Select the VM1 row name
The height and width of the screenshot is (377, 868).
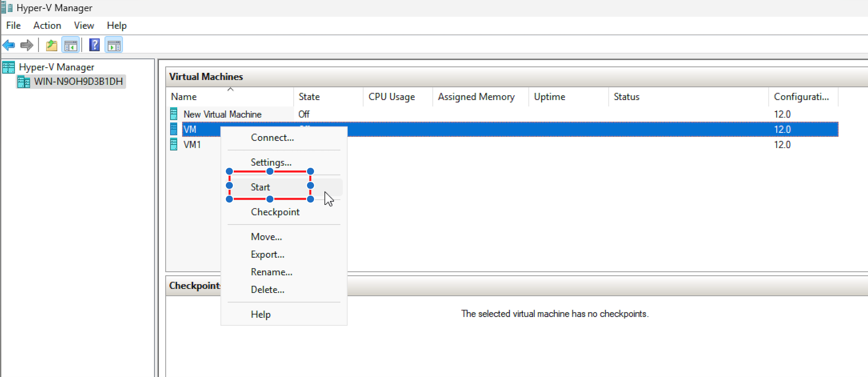(192, 145)
